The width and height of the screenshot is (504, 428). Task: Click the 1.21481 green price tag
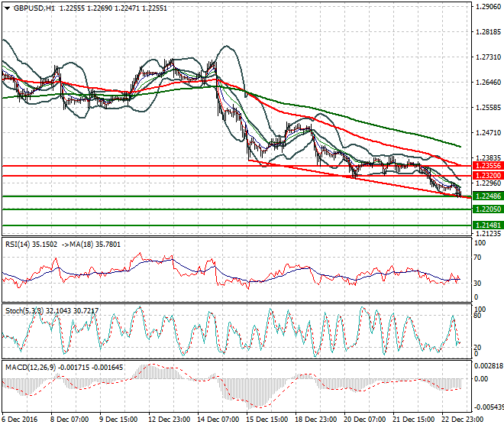(x=487, y=225)
